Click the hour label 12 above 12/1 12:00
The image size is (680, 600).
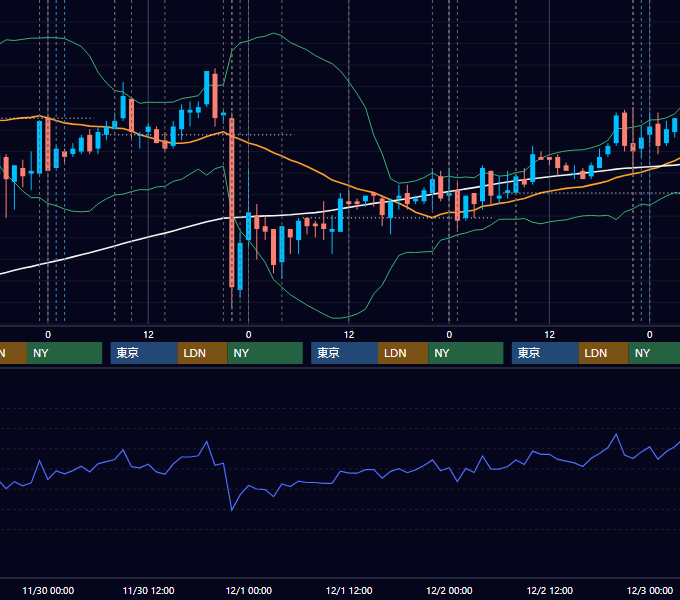(x=349, y=335)
